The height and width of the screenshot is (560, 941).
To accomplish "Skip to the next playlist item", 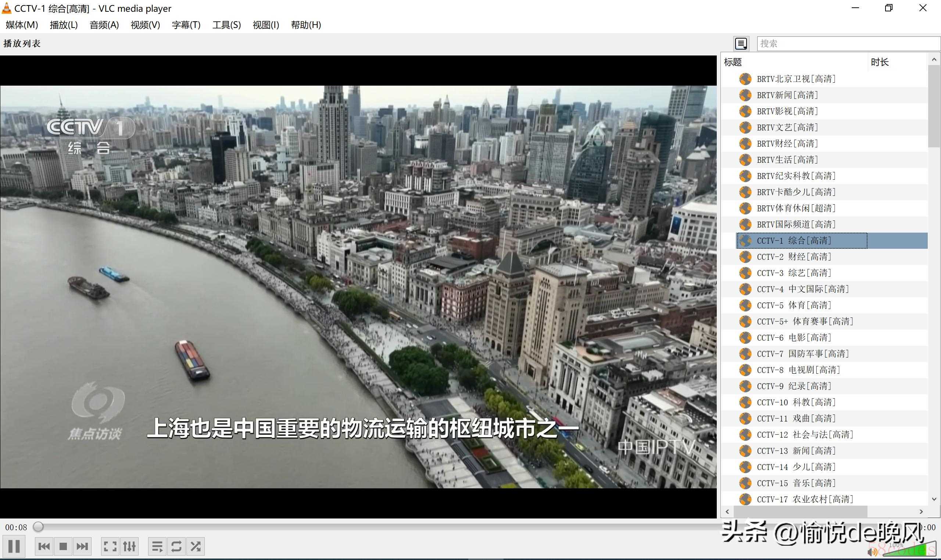I will tap(82, 546).
